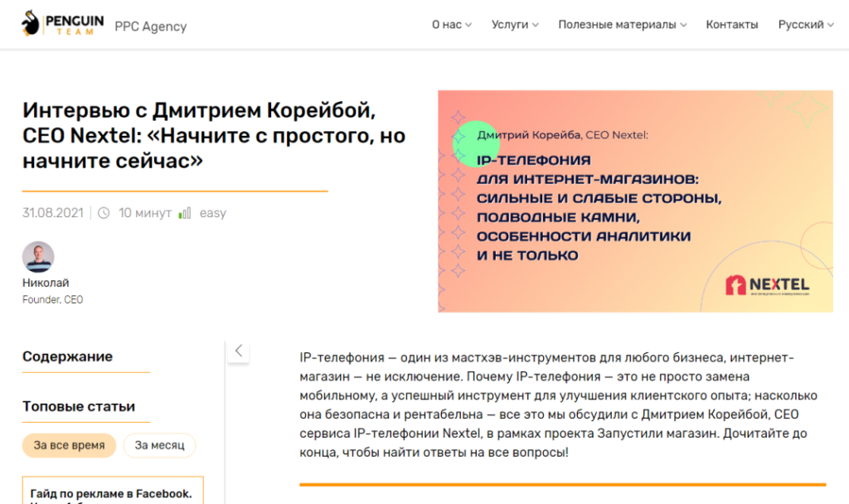The height and width of the screenshot is (504, 849).
Task: Click the clock reading-time icon
Action: (103, 213)
